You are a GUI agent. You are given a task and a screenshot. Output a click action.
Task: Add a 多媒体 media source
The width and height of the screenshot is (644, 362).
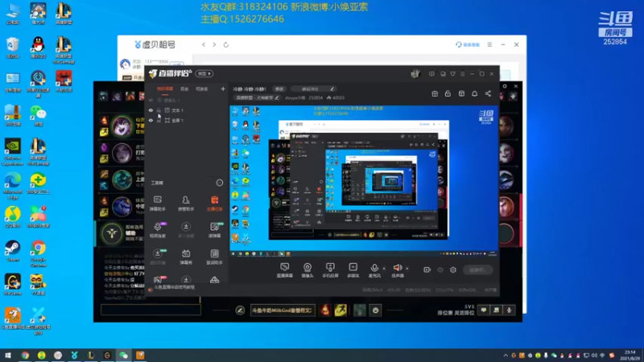pos(353,270)
